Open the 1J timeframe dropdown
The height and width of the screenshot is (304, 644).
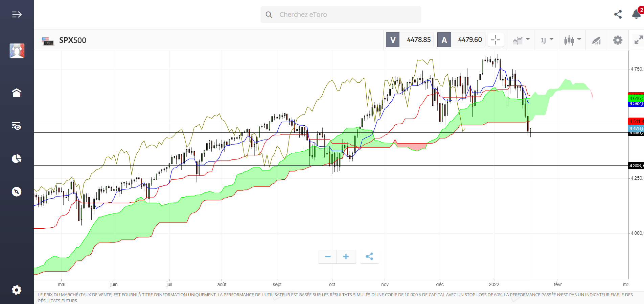[x=547, y=40]
